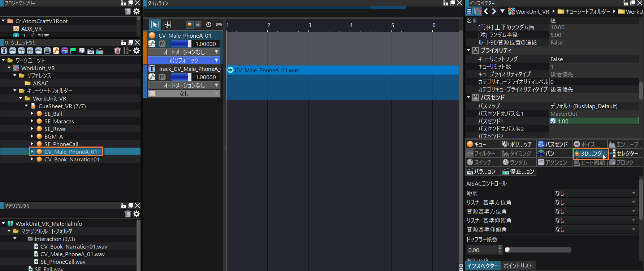The height and width of the screenshot is (271, 644).
Task: Click the chain link icon in timeline toolbar
Action: pyautogui.click(x=219, y=25)
